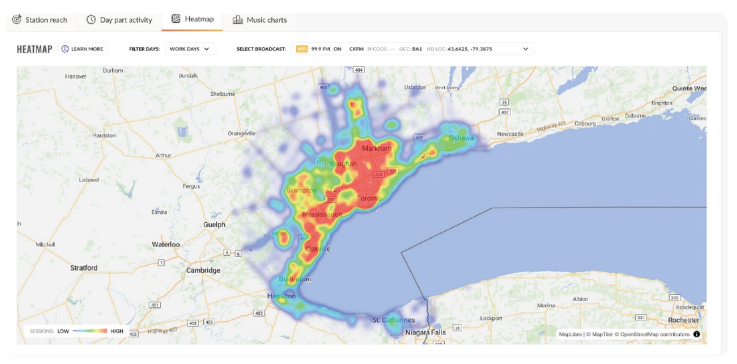Click the Rochester label on the map
This screenshot has width=737, height=364.
click(x=683, y=320)
